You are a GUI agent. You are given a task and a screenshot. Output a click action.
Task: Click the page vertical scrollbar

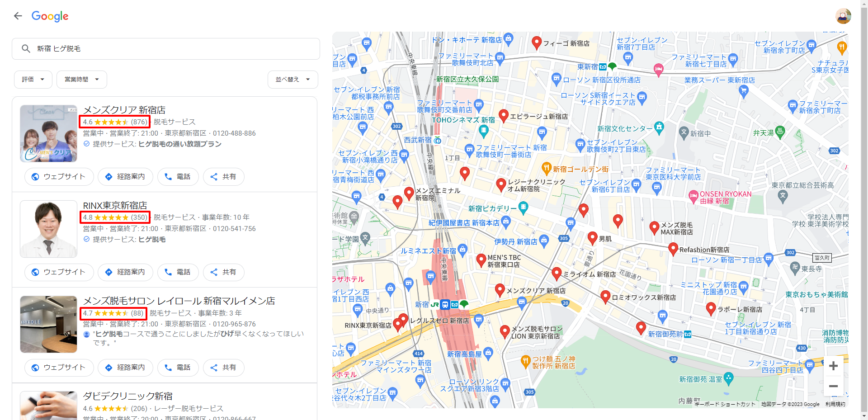(x=864, y=210)
